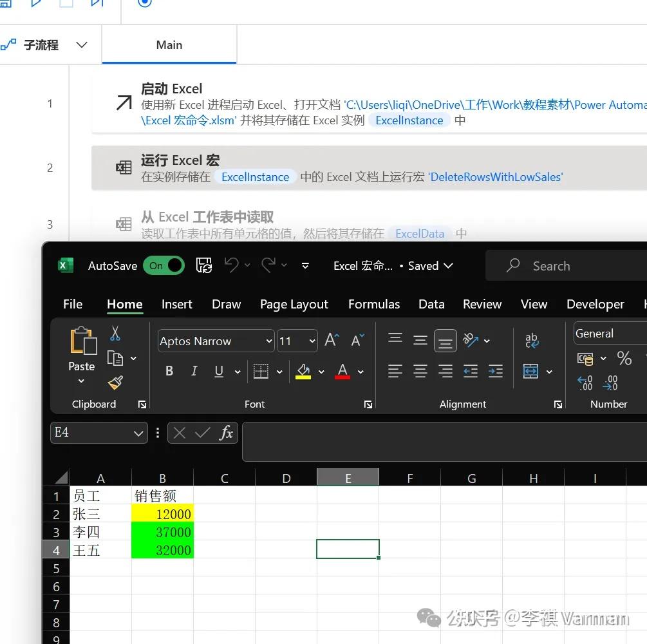Expand the 子流程 subflows dropdown

(82, 44)
